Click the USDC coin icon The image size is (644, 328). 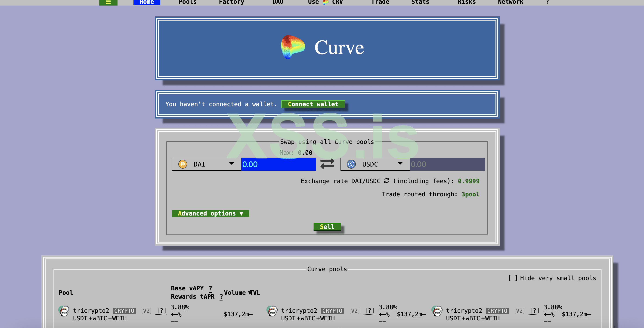coord(351,164)
